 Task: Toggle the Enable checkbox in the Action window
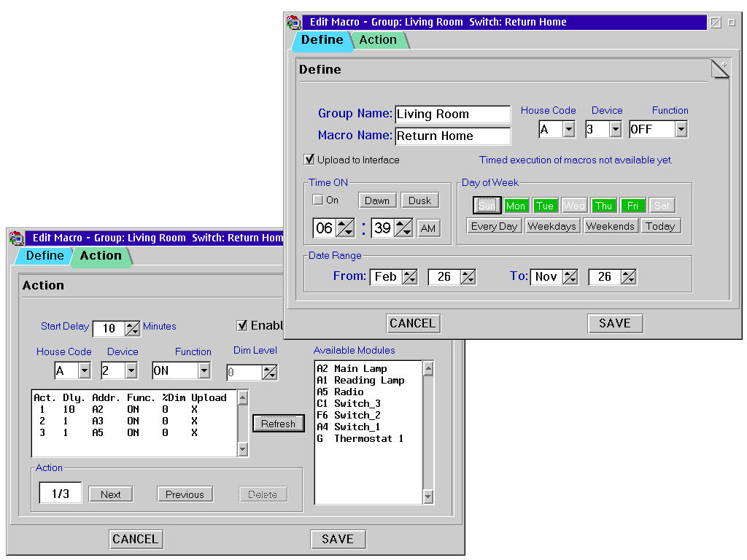pos(242,325)
